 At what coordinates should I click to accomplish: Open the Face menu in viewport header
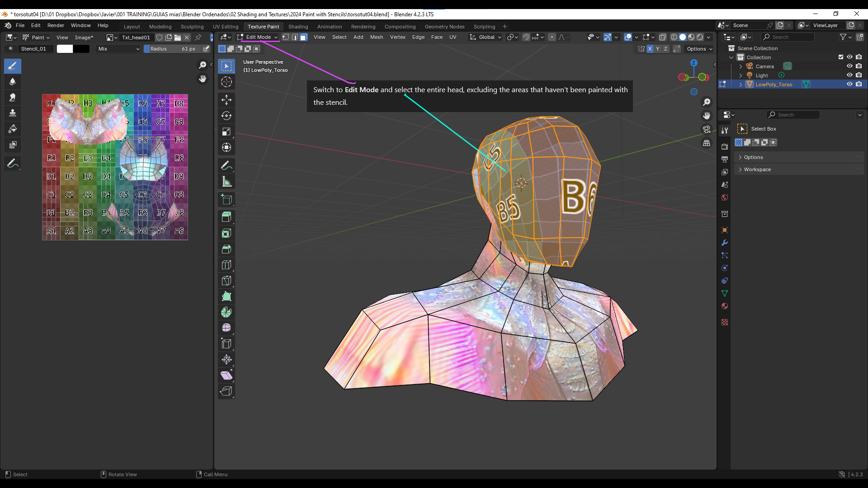437,37
